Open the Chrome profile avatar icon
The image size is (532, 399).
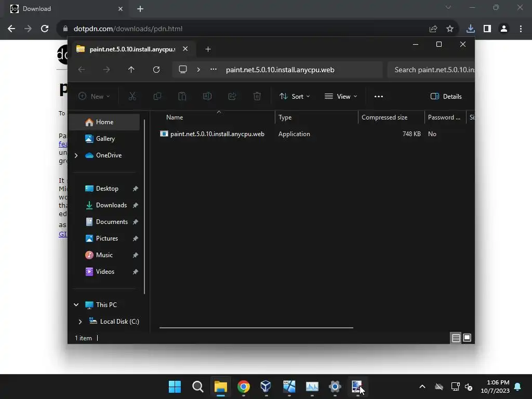point(504,29)
